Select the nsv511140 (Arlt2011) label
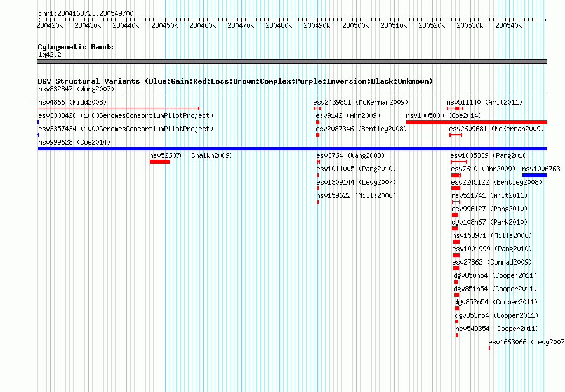 [x=484, y=102]
